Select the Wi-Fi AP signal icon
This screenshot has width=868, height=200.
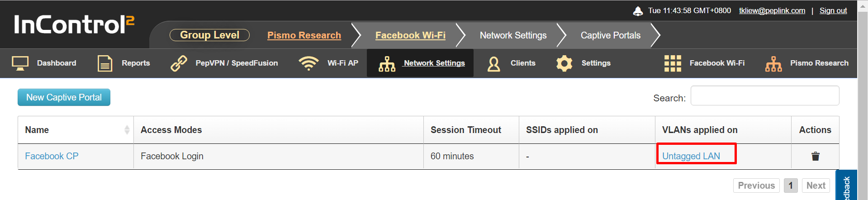point(308,63)
